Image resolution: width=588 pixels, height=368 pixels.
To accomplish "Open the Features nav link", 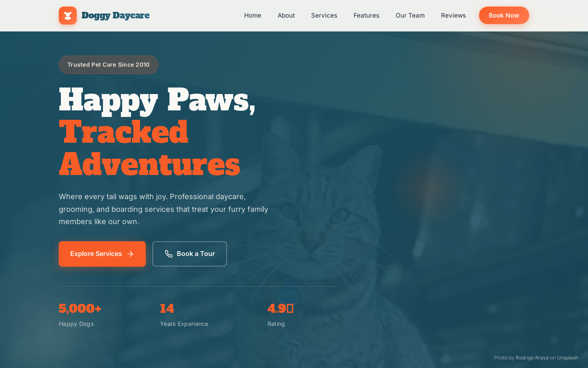I will pos(366,16).
